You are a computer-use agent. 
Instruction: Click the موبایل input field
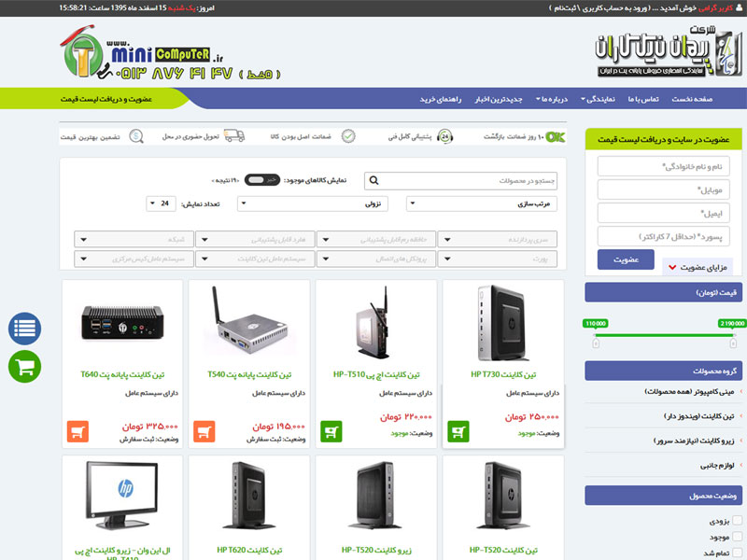664,190
